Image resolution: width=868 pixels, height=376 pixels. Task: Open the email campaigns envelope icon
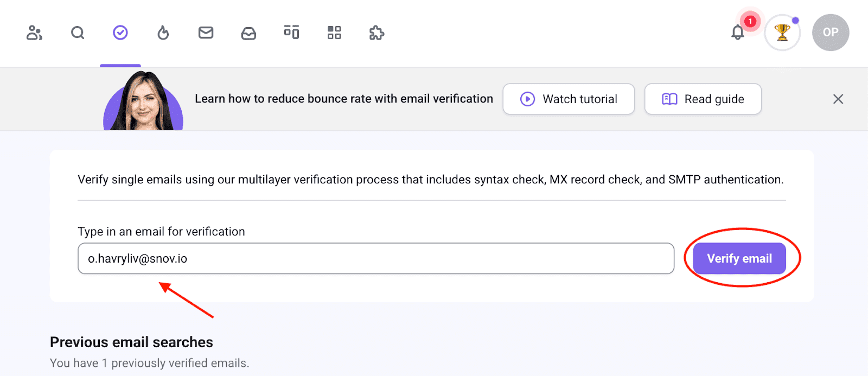(206, 33)
